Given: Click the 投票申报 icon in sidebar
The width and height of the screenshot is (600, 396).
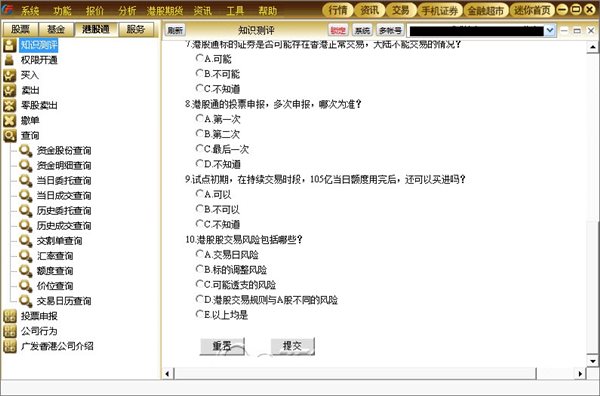Looking at the screenshot, I should pos(10,316).
